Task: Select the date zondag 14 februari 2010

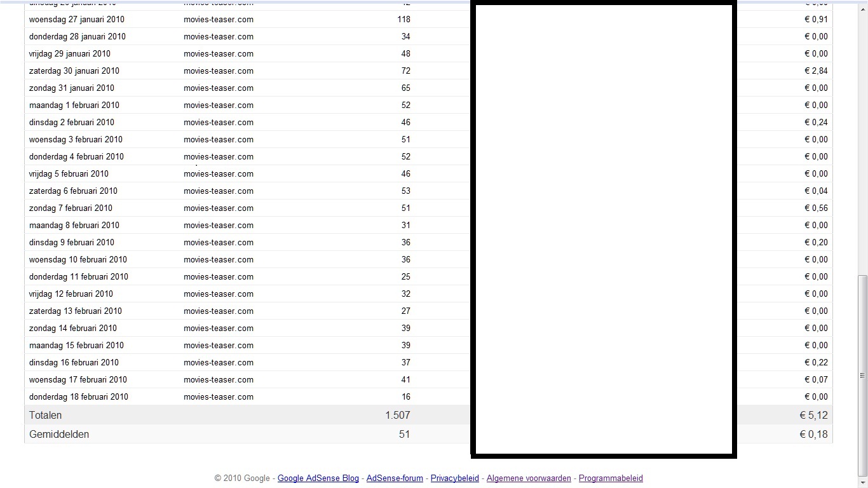Action: 73,328
